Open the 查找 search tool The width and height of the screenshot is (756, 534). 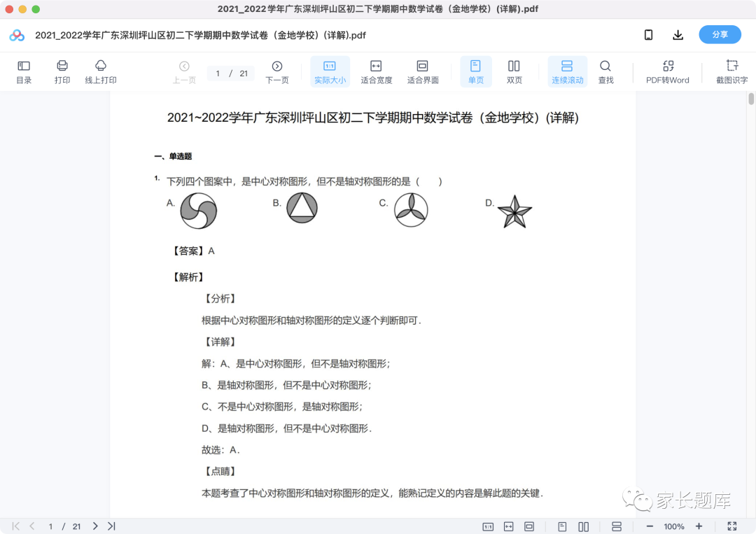point(605,72)
